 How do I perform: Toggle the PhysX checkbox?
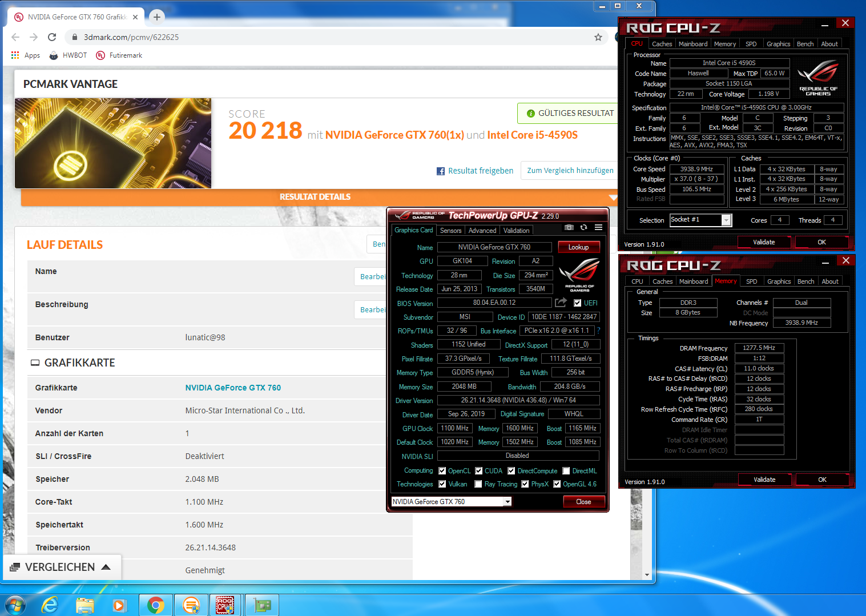525,484
